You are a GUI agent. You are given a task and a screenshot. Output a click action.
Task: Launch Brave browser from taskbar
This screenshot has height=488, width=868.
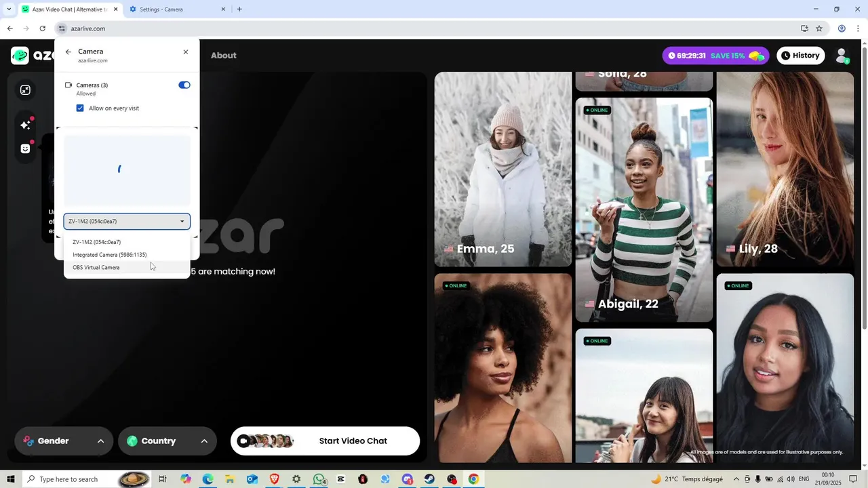pos(274,479)
